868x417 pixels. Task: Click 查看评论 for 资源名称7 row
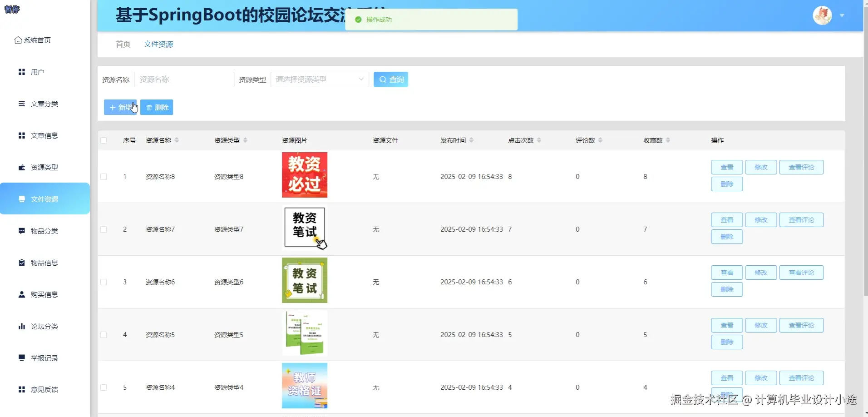tap(801, 220)
